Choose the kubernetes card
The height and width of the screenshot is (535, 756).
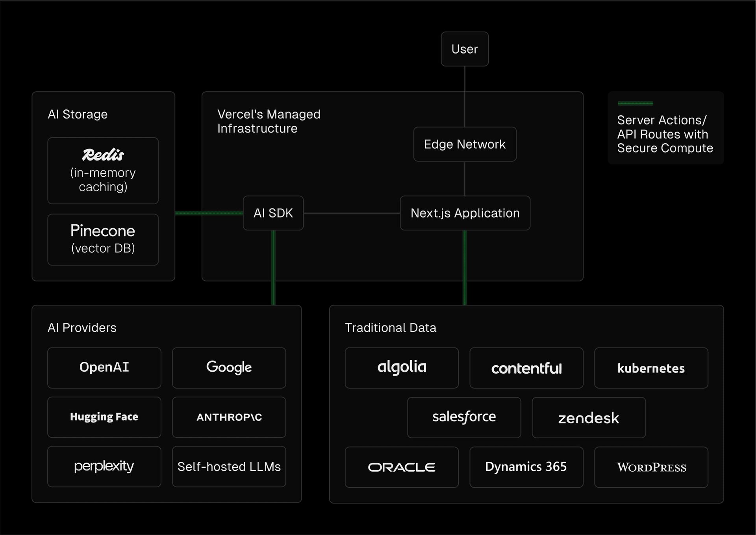(651, 368)
